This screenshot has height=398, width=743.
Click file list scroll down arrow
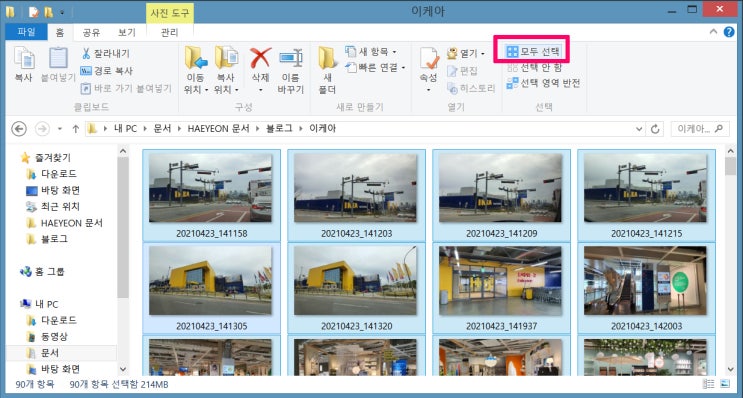pyautogui.click(x=730, y=370)
